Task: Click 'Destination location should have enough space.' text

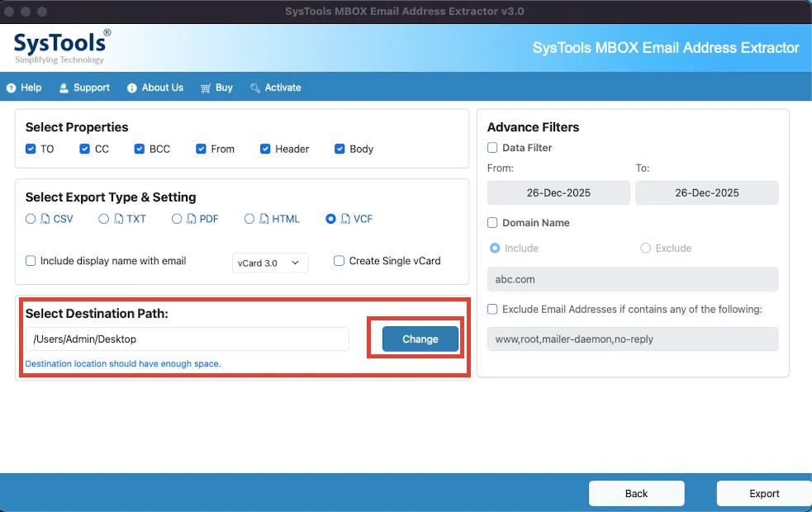Action: 123,364
